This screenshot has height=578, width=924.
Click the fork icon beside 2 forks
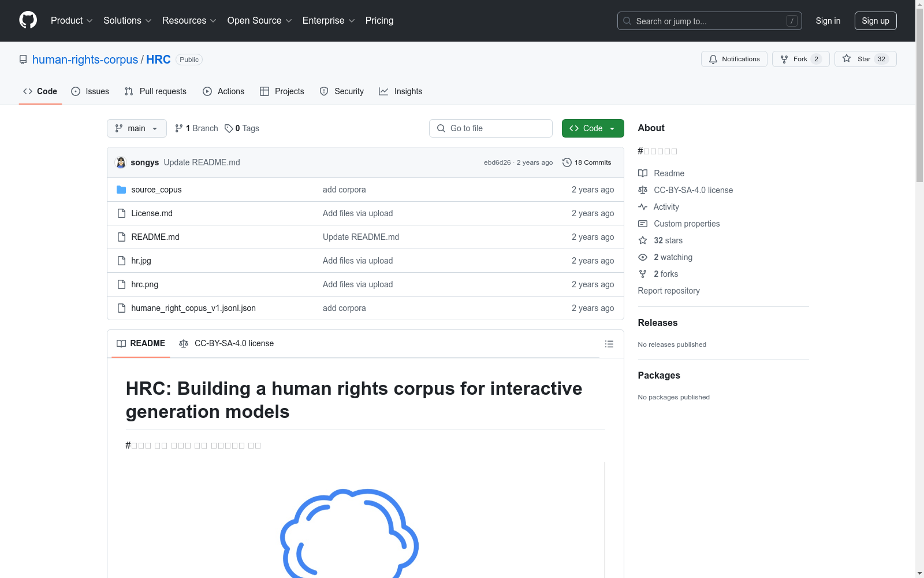click(x=643, y=274)
